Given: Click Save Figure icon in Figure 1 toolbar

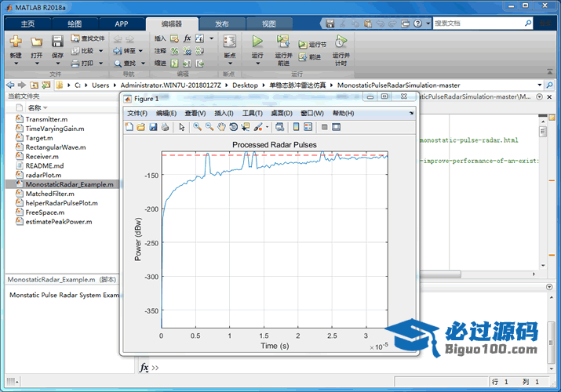Looking at the screenshot, I should click(153, 127).
